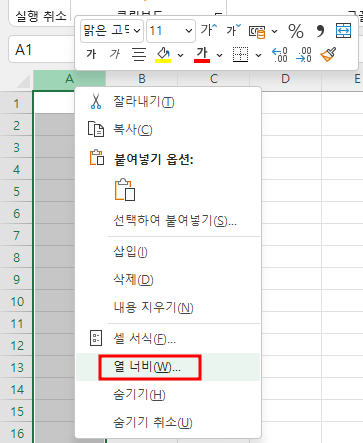The image size is (363, 443).
Task: Open the font name dropdown 맑은 고딕
Action: click(x=137, y=31)
